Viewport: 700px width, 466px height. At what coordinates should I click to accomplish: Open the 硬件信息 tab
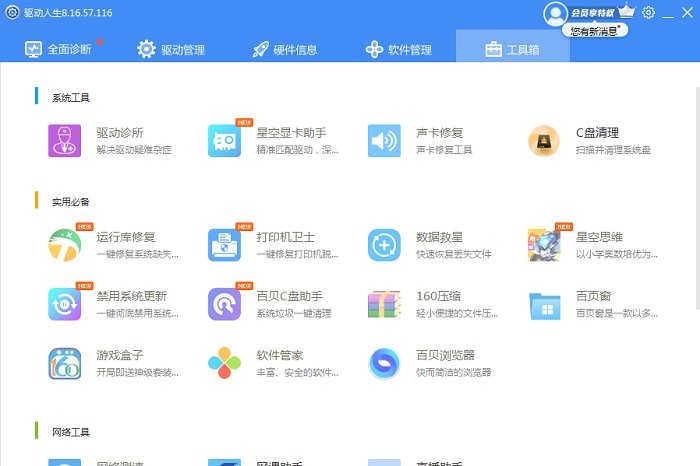click(285, 49)
